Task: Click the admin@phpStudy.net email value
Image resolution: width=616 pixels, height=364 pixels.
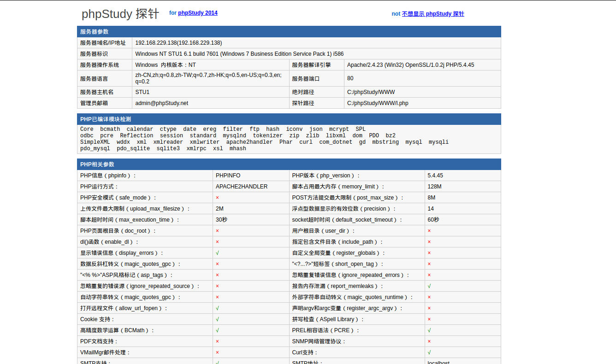Action: tap(161, 103)
